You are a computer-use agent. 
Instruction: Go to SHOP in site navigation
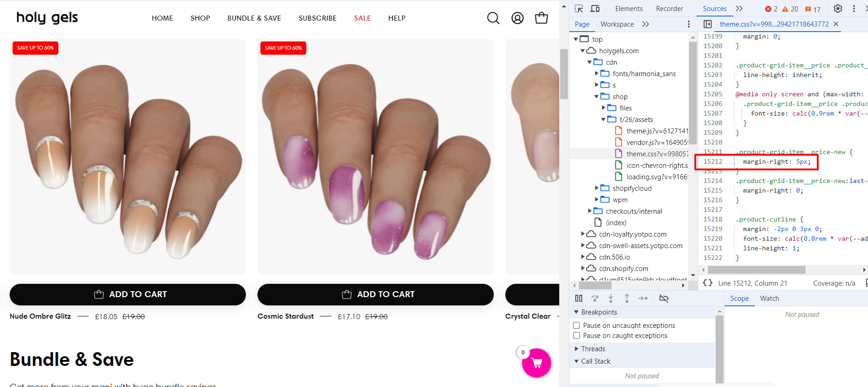200,18
